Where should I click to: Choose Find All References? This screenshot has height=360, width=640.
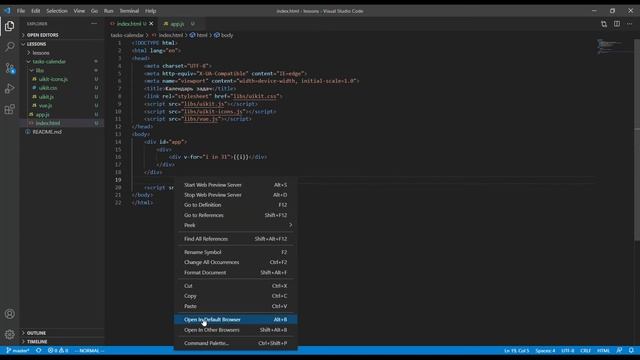[x=236, y=239]
